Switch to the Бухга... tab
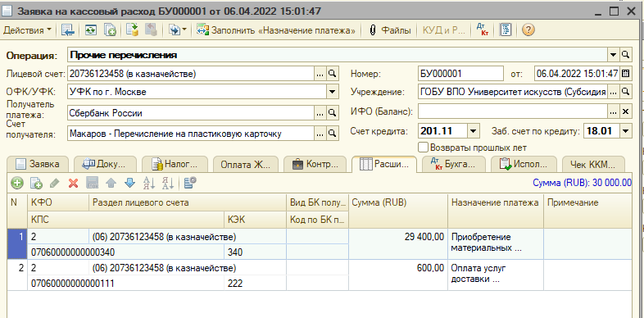 point(453,165)
